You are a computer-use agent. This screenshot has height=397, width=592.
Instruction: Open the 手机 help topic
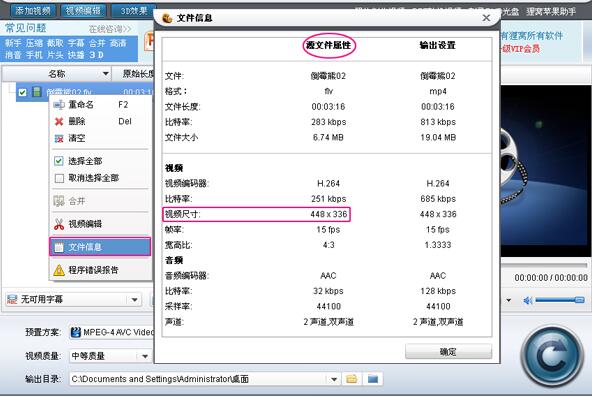34,55
